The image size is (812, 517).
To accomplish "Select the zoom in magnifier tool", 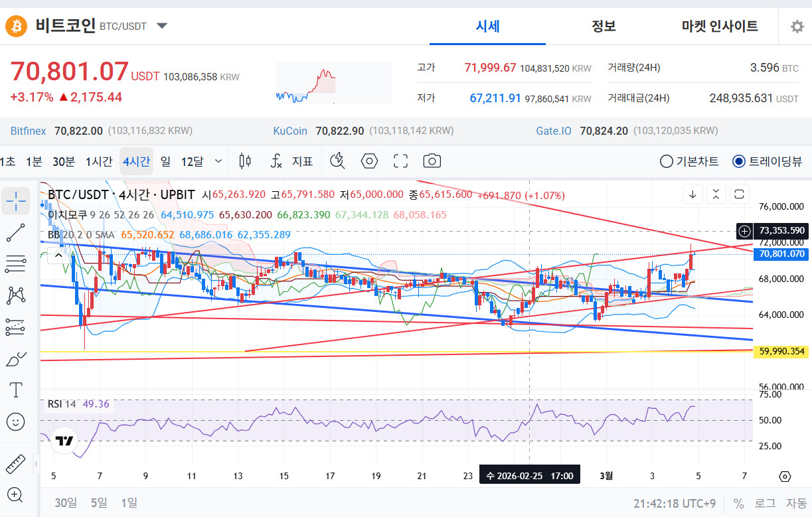I will (15, 494).
